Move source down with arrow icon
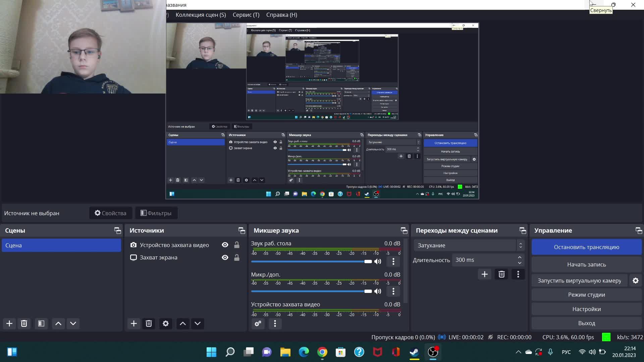This screenshot has height=362, width=644. tap(198, 323)
